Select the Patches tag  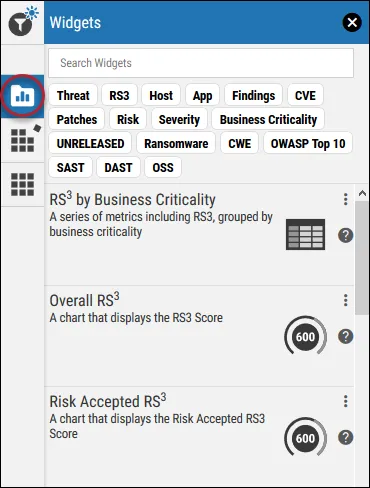(x=77, y=120)
